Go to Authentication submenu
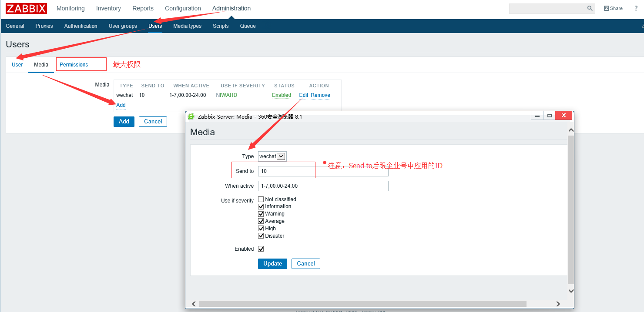Image resolution: width=644 pixels, height=312 pixels. [80, 26]
